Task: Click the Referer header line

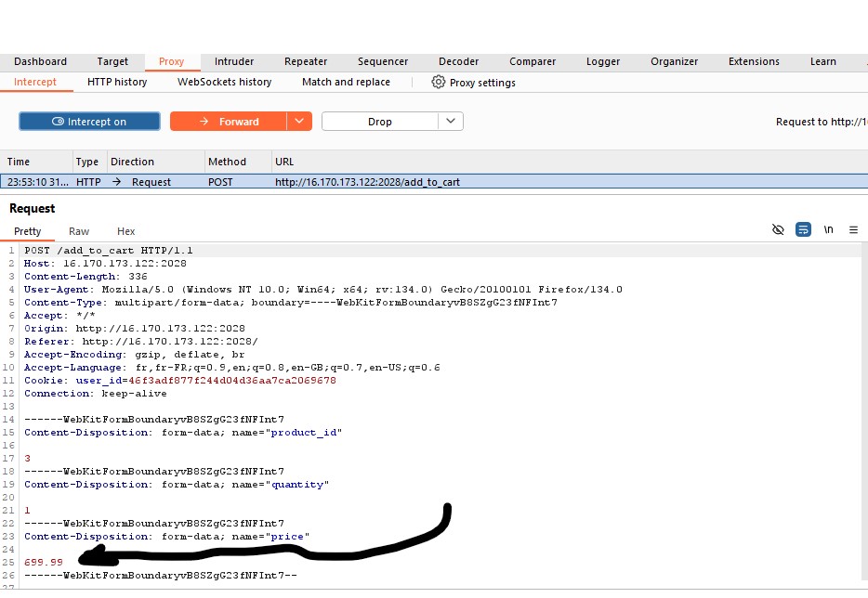Action: click(141, 342)
